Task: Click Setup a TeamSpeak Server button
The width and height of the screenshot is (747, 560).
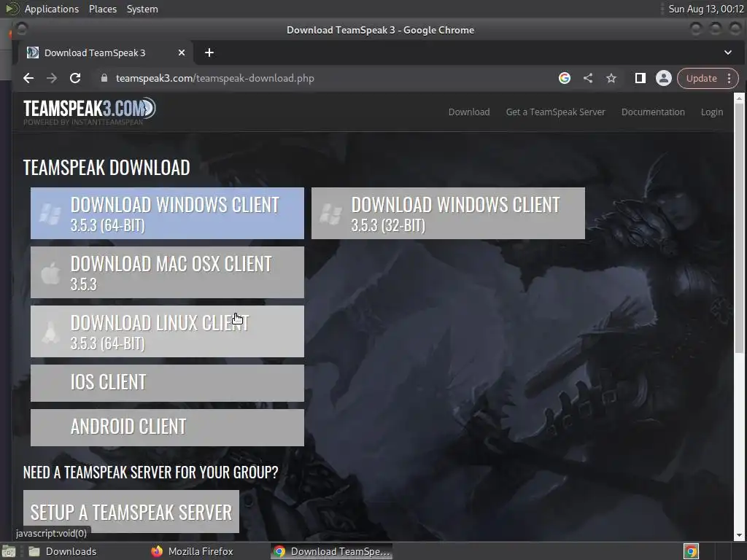Action: click(x=131, y=511)
